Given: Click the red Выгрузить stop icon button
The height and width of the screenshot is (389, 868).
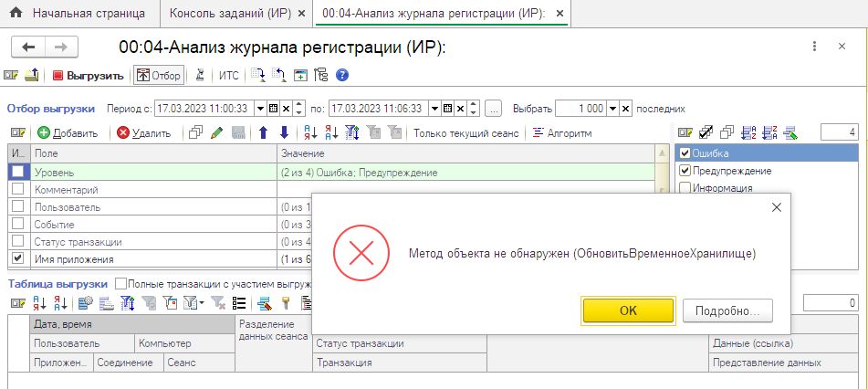Looking at the screenshot, I should [58, 76].
